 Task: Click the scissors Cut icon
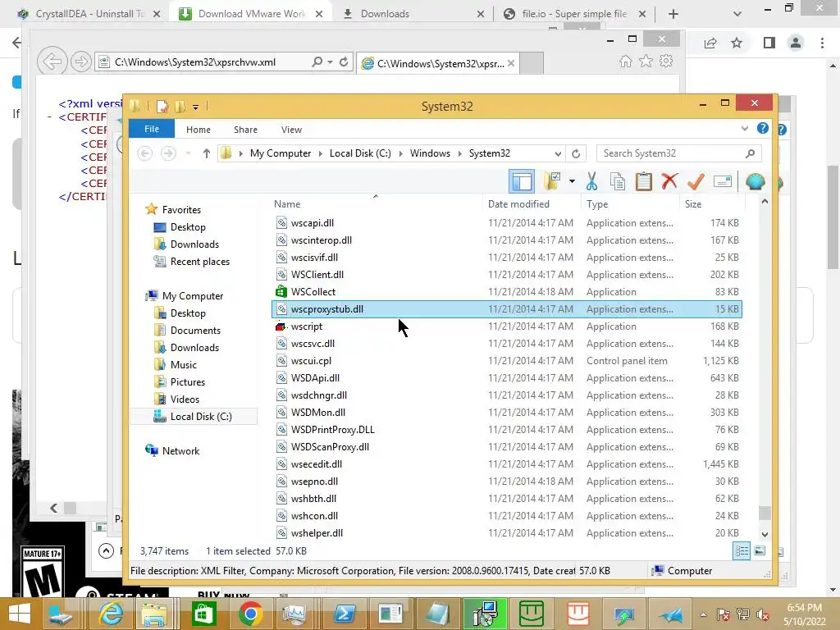pyautogui.click(x=591, y=181)
